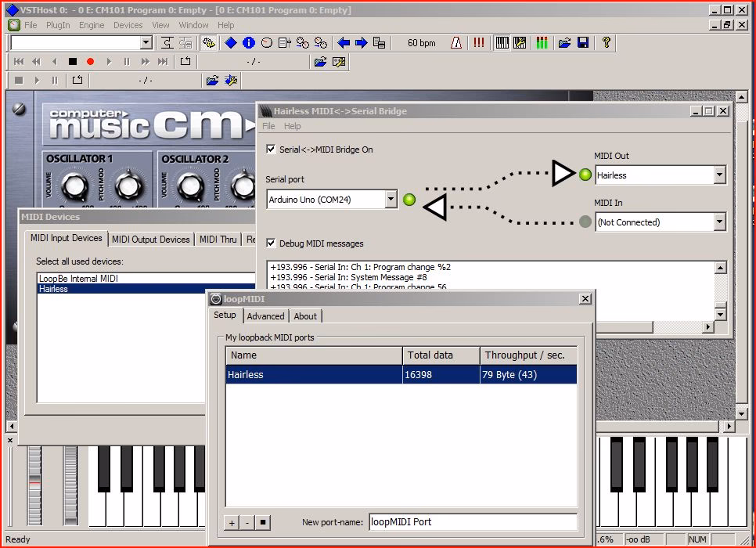The height and width of the screenshot is (548, 756).
Task: Click the New port-name input field
Action: tap(473, 522)
